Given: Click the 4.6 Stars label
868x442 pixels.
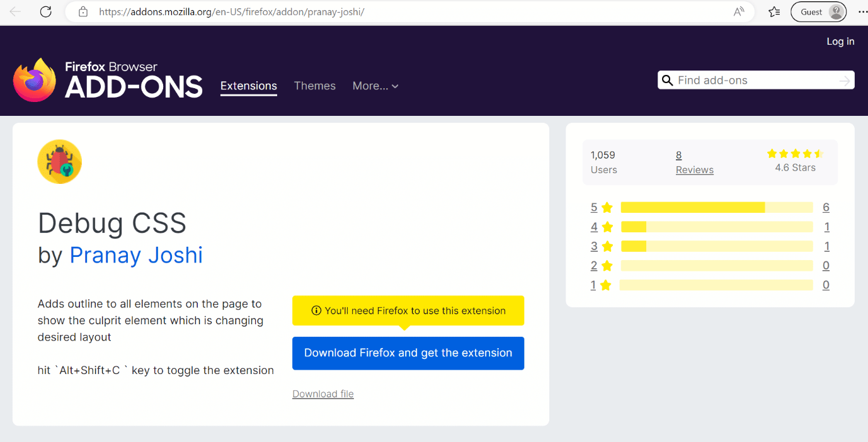Looking at the screenshot, I should point(795,168).
